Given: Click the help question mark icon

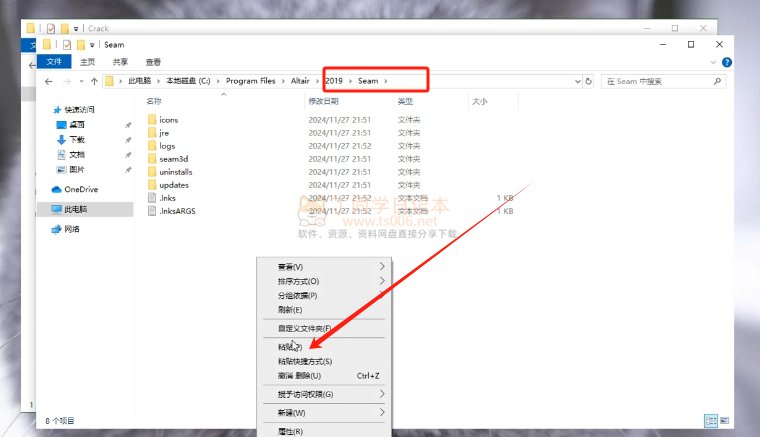Looking at the screenshot, I should point(727,62).
